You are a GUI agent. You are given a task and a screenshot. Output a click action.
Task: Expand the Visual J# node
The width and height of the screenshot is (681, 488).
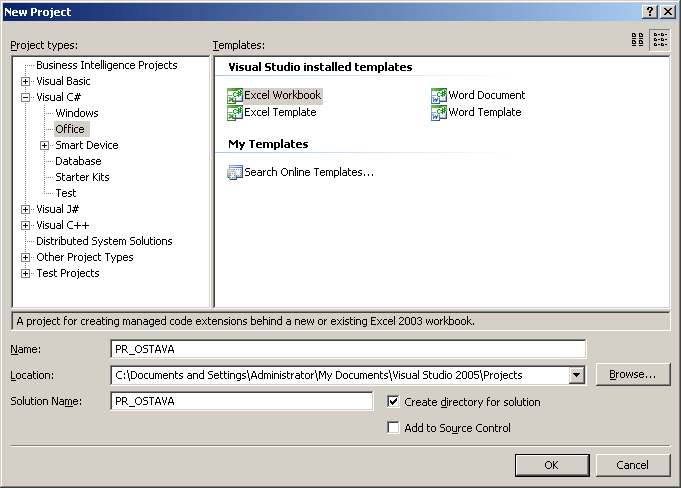[26, 210]
